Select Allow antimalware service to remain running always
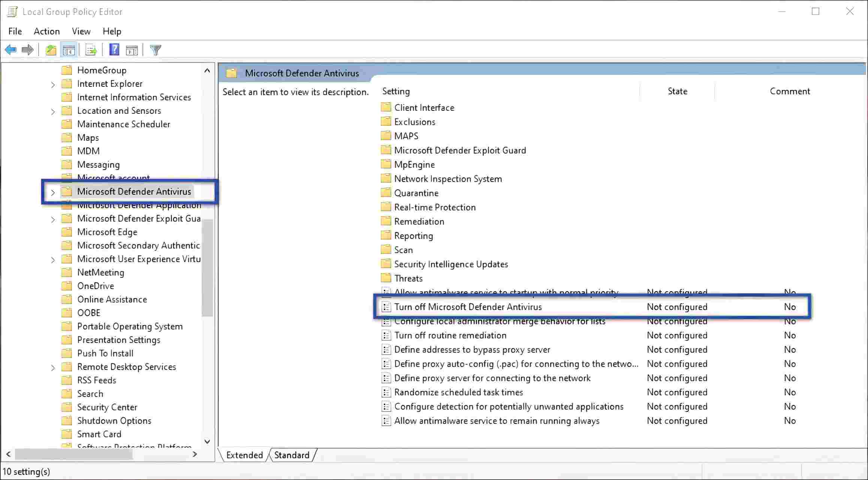Screen dimensions: 868x480 pyautogui.click(x=497, y=420)
